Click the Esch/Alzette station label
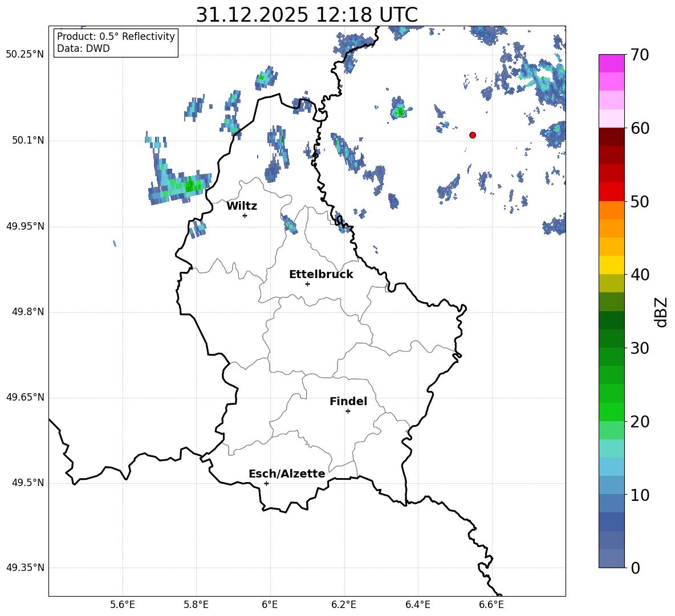This screenshot has height=616, width=675. [287, 474]
